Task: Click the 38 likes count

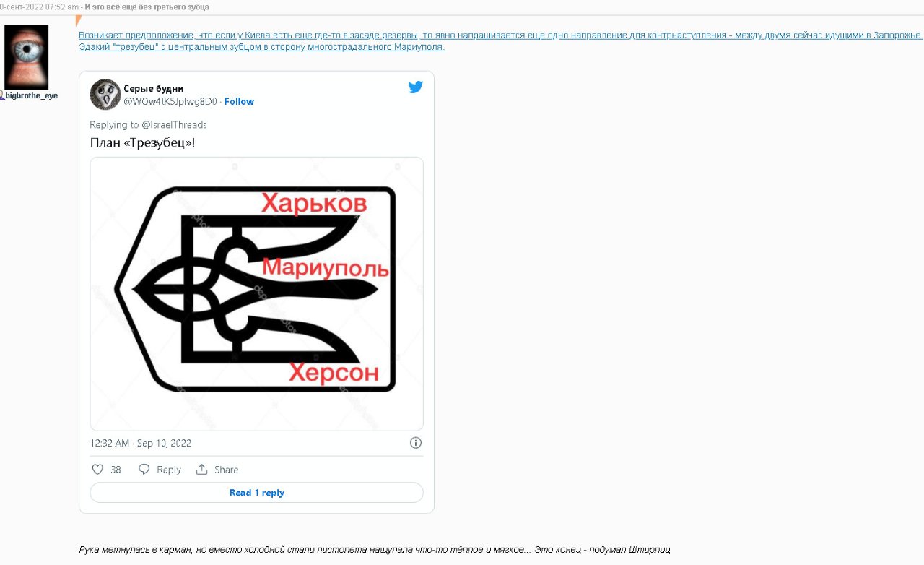Action: [115, 470]
